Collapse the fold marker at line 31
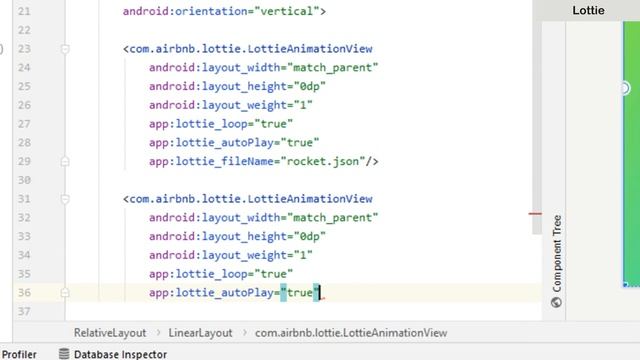Screen dimensions: 640x360 [x=65, y=199]
